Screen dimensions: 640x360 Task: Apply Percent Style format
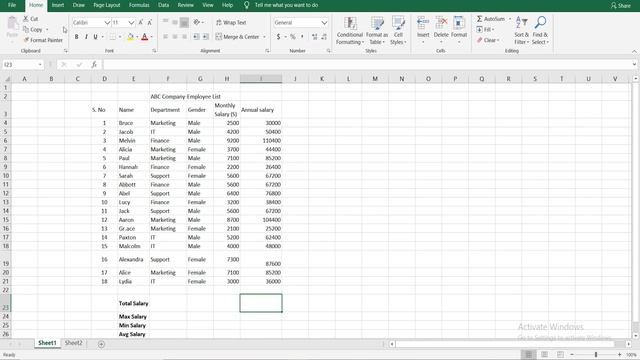[293, 37]
